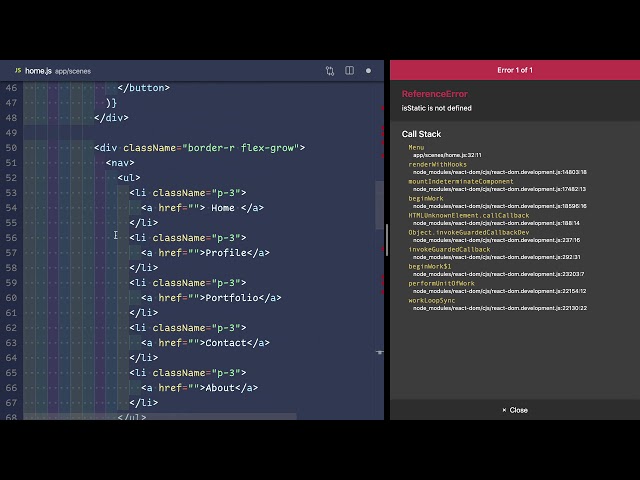Screen dimensions: 640x480
Task: Click line number 50 in gutter
Action: click(11, 148)
